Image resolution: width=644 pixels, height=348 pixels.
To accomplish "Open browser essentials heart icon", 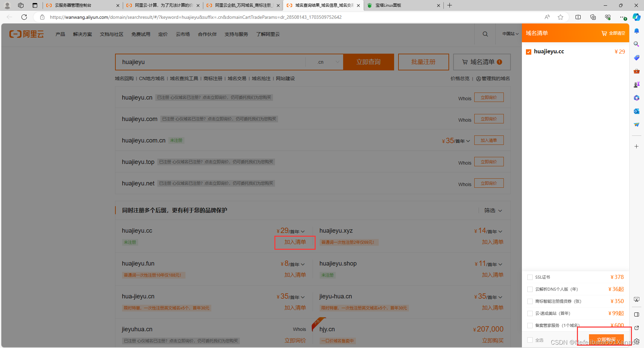I will (x=608, y=17).
